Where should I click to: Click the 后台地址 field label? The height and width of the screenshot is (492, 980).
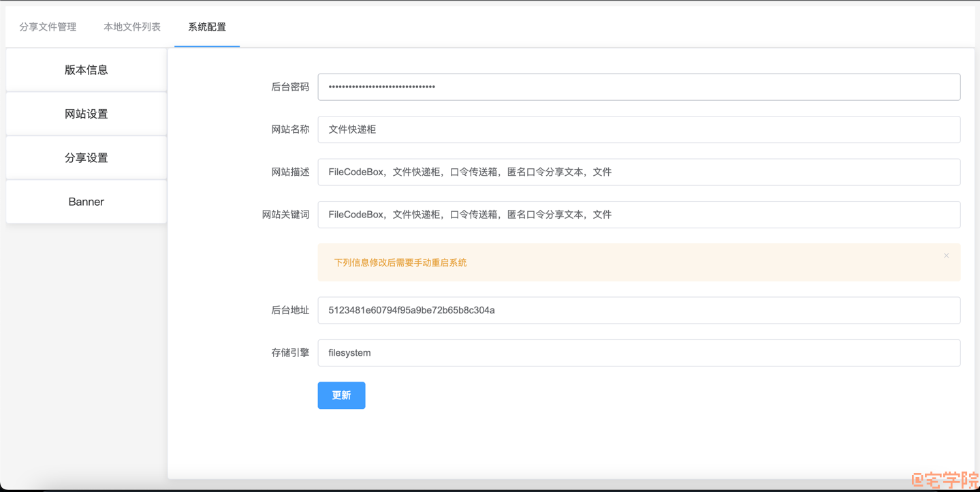(290, 310)
